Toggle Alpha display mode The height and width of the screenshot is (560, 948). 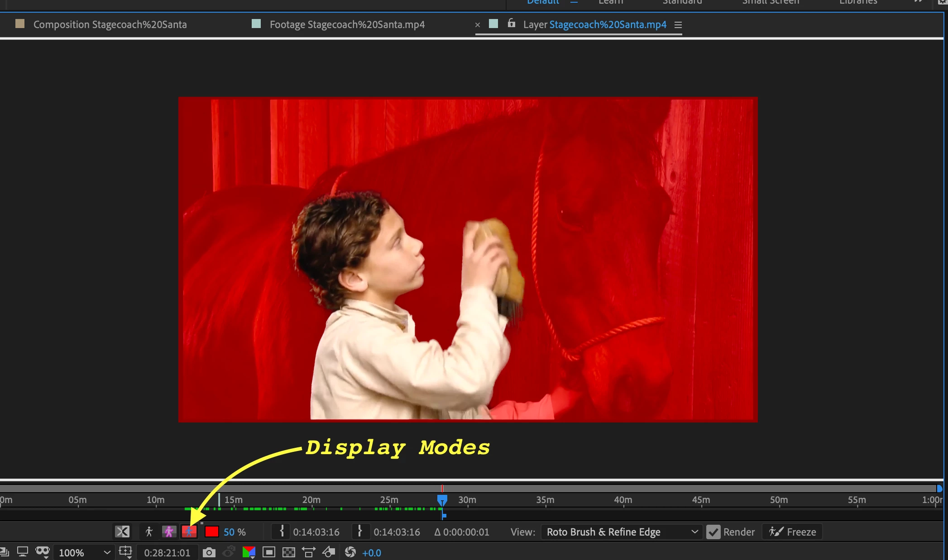click(148, 532)
